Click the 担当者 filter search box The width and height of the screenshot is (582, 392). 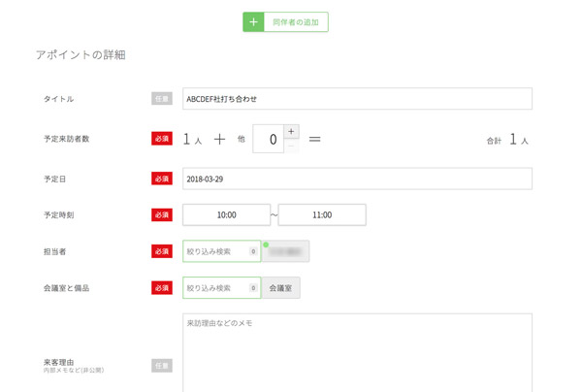[215, 251]
